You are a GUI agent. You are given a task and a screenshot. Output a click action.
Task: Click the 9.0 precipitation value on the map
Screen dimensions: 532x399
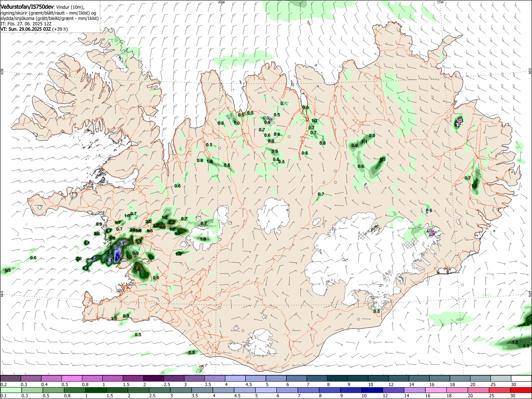pos(94,259)
